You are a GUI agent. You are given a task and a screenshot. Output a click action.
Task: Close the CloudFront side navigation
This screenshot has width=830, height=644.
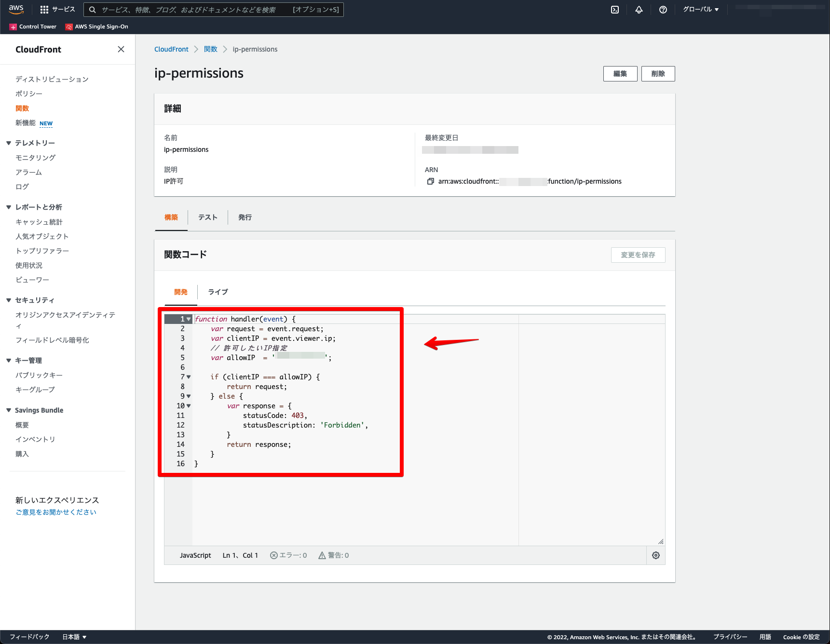click(x=121, y=49)
